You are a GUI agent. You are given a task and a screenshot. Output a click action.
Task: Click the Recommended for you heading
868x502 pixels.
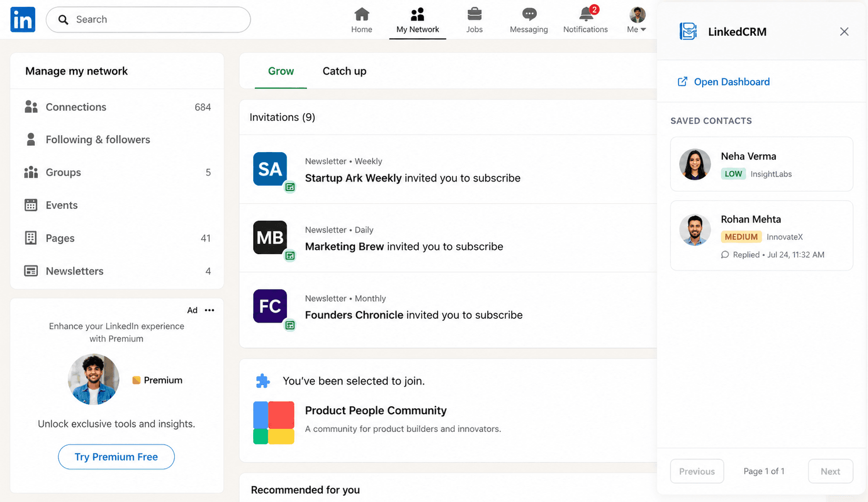pos(305,490)
